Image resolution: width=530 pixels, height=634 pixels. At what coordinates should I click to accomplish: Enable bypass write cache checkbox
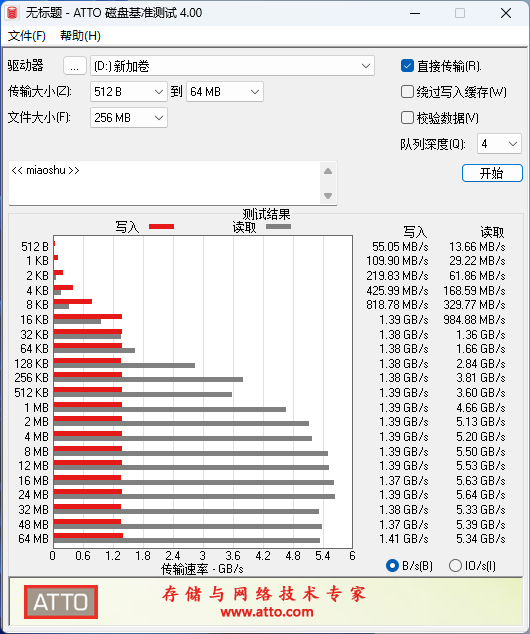407,92
